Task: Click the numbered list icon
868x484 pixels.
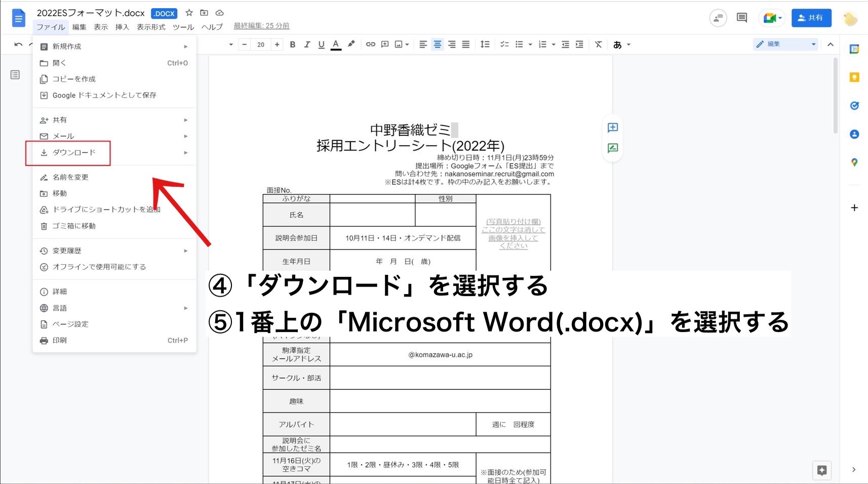Action: (542, 45)
